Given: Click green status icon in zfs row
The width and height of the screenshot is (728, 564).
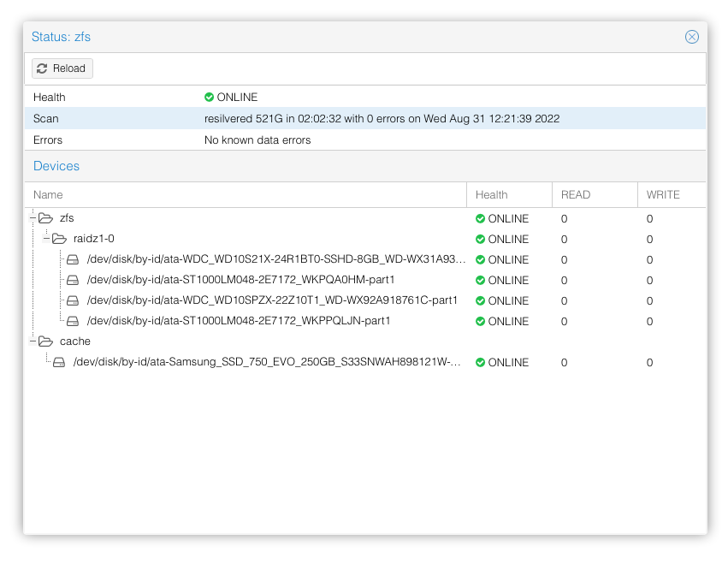Looking at the screenshot, I should coord(480,219).
